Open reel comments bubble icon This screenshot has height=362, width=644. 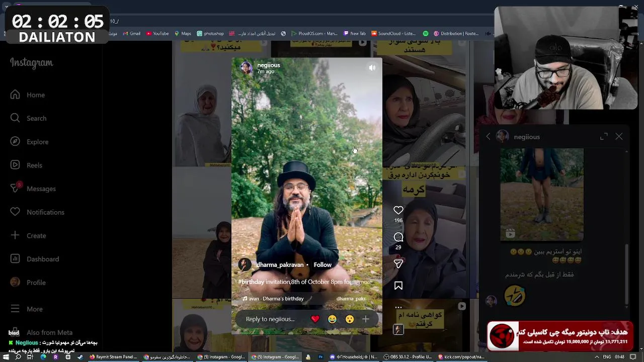coord(398,237)
